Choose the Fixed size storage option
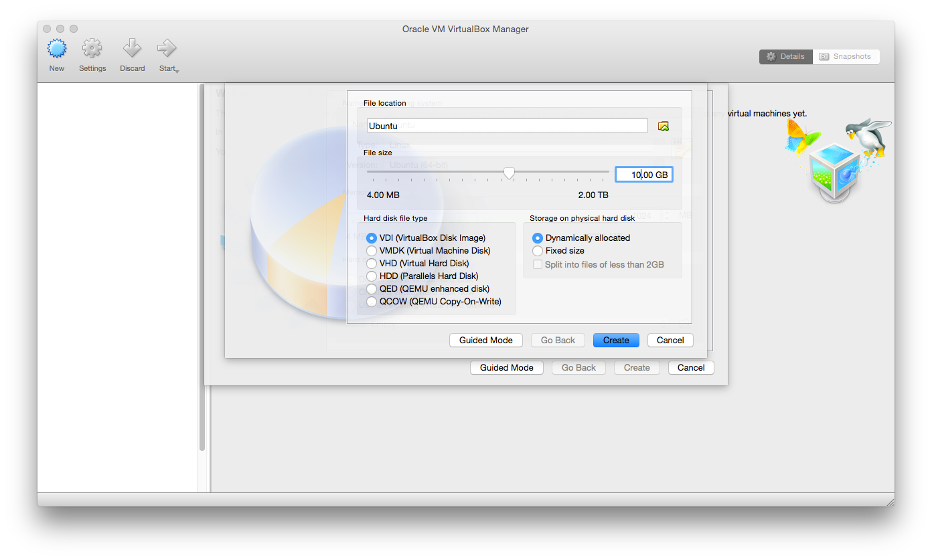This screenshot has width=932, height=560. pyautogui.click(x=537, y=251)
